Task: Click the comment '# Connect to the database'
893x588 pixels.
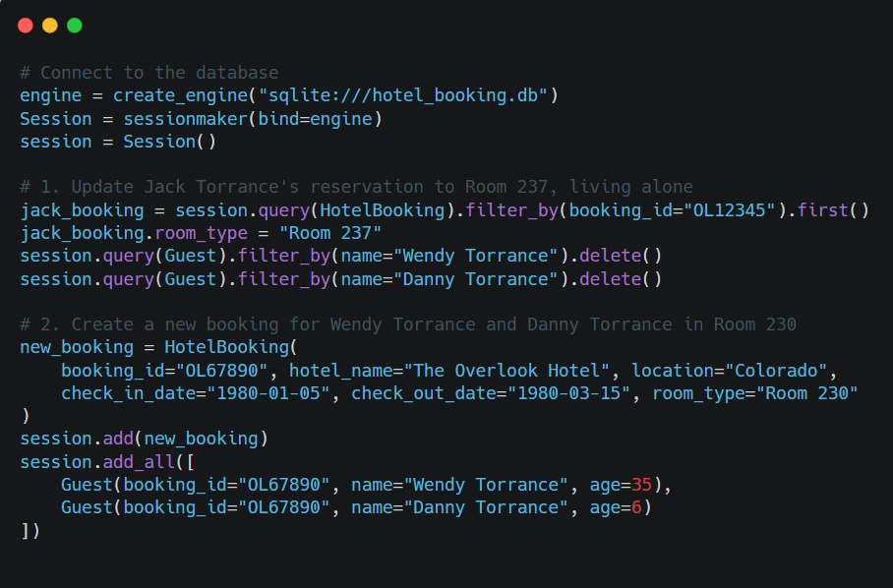Action: pyautogui.click(x=149, y=73)
